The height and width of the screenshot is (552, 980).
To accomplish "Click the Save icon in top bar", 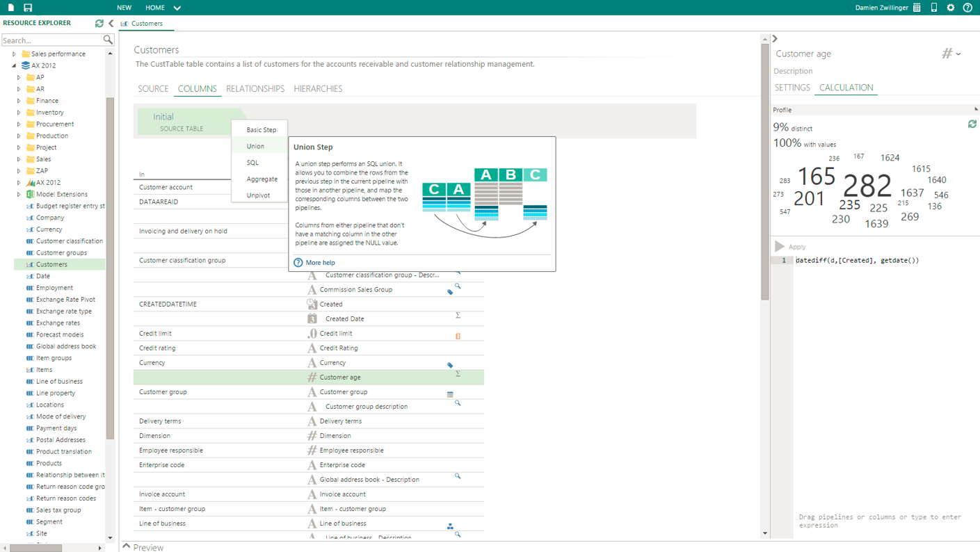I will coord(28,8).
